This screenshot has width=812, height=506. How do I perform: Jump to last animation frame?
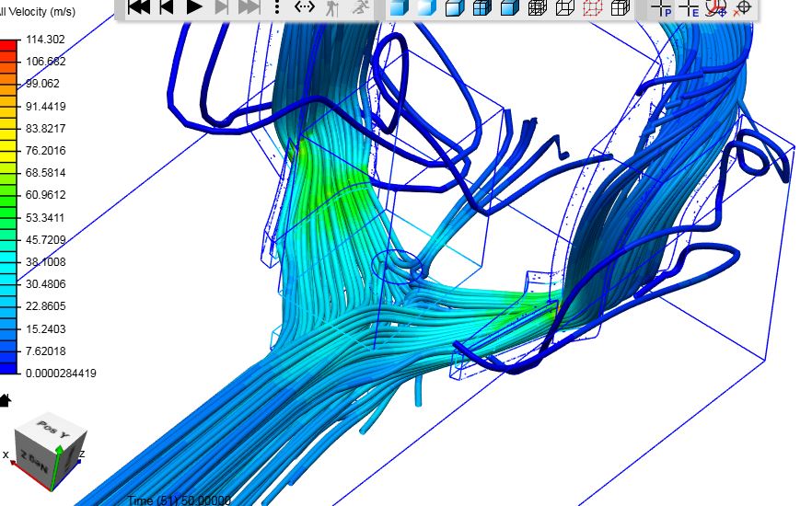249,6
